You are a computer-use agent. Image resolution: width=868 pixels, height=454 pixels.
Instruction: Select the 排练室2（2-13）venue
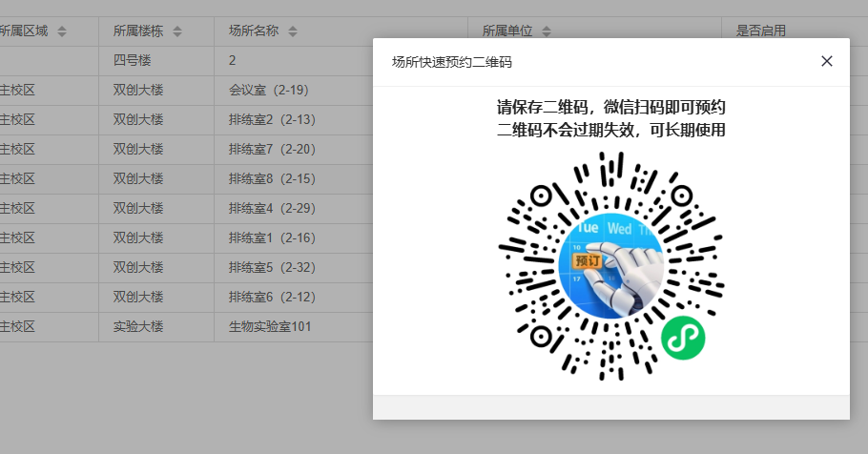272,120
